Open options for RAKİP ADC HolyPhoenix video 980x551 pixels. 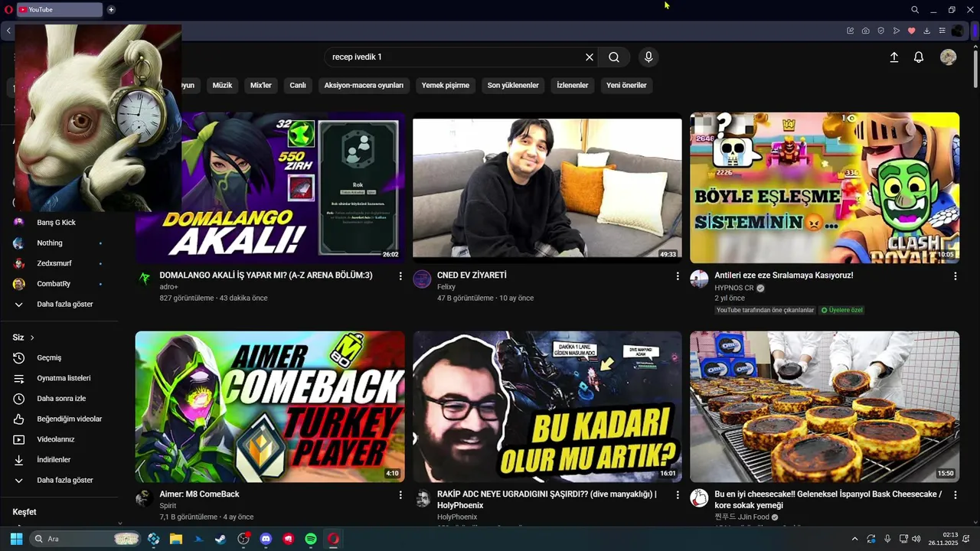point(677,496)
